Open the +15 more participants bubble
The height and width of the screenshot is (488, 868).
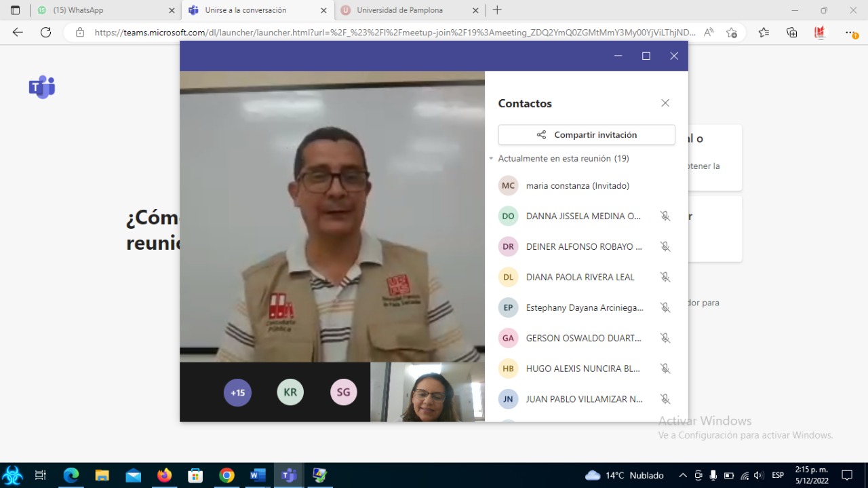click(x=237, y=392)
